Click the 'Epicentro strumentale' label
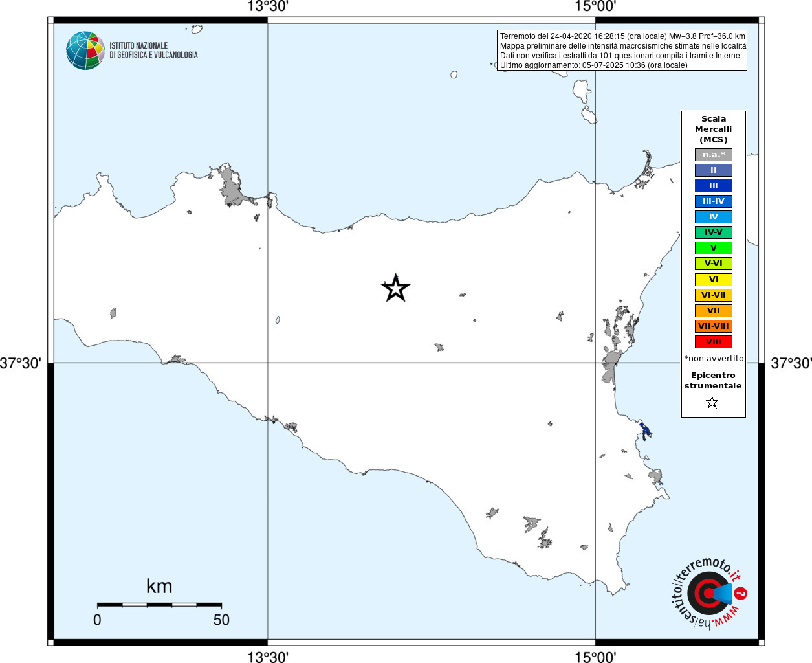812x663 pixels. tap(713, 381)
